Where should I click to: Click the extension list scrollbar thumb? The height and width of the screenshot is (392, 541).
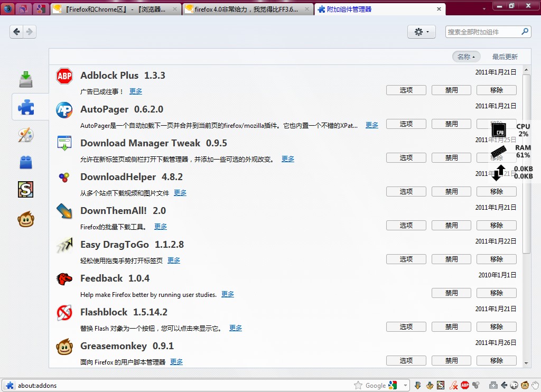[x=526, y=164]
